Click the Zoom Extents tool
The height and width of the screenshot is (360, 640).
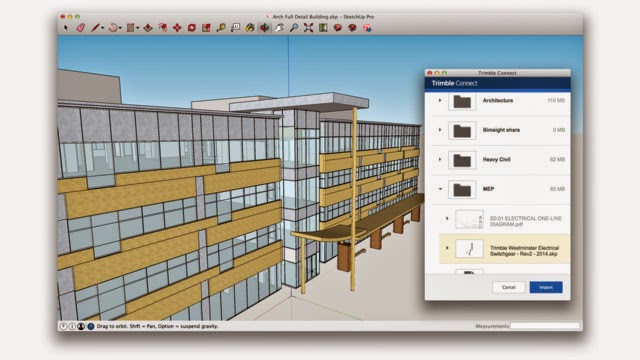308,28
